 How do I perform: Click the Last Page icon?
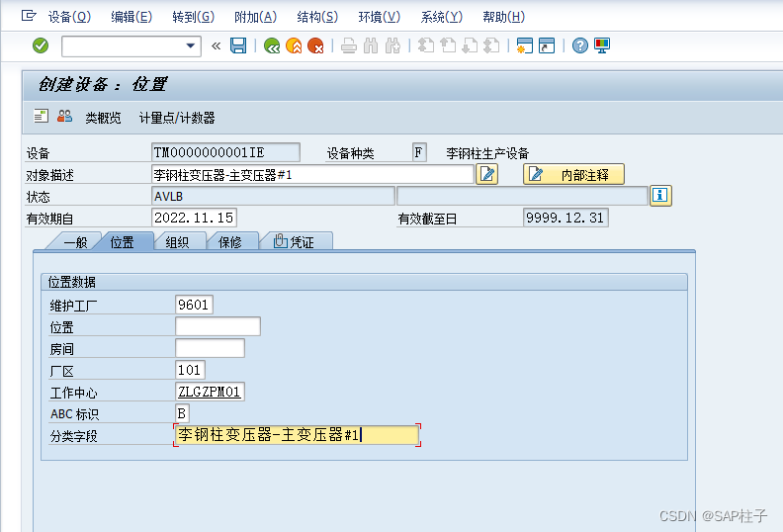[492, 45]
